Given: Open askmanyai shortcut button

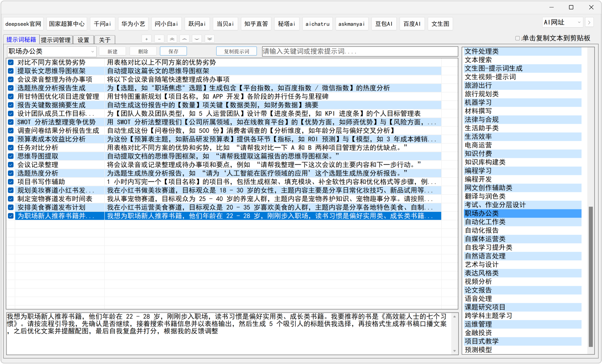Looking at the screenshot, I should [352, 24].
